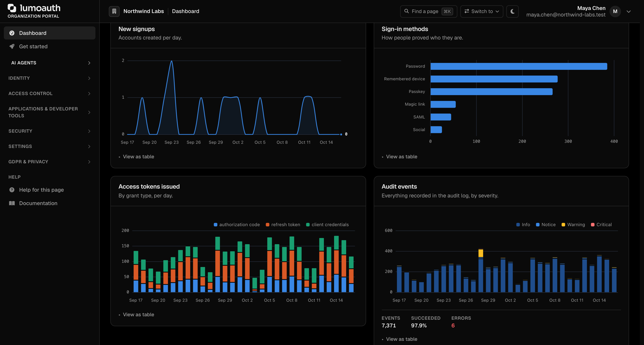Toggle the refresh token legend series
The height and width of the screenshot is (345, 644).
[x=283, y=224]
